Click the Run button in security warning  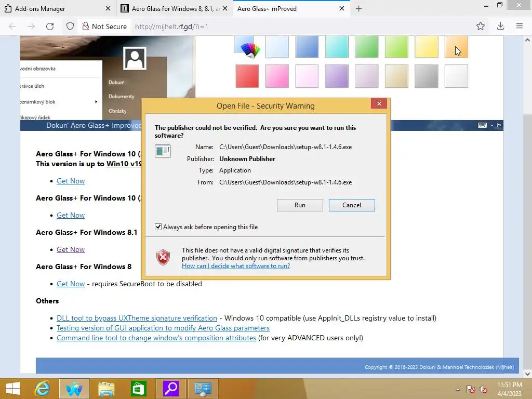[x=300, y=205]
